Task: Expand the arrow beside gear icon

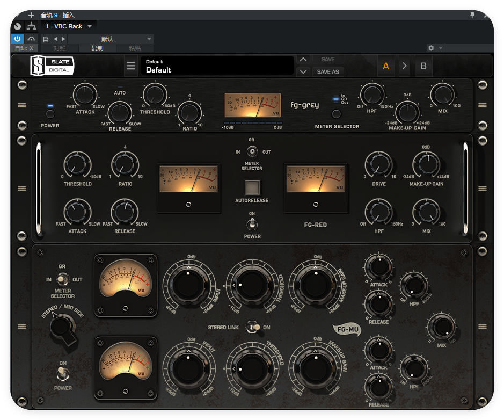Action: 441,48
